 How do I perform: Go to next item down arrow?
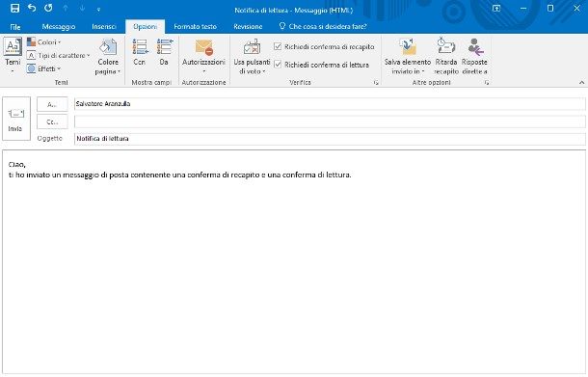(x=82, y=9)
